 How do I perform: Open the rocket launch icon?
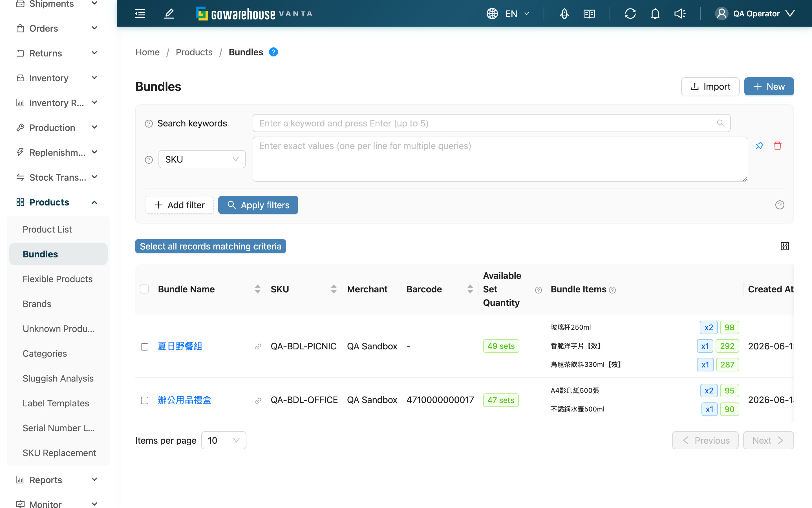(x=564, y=14)
